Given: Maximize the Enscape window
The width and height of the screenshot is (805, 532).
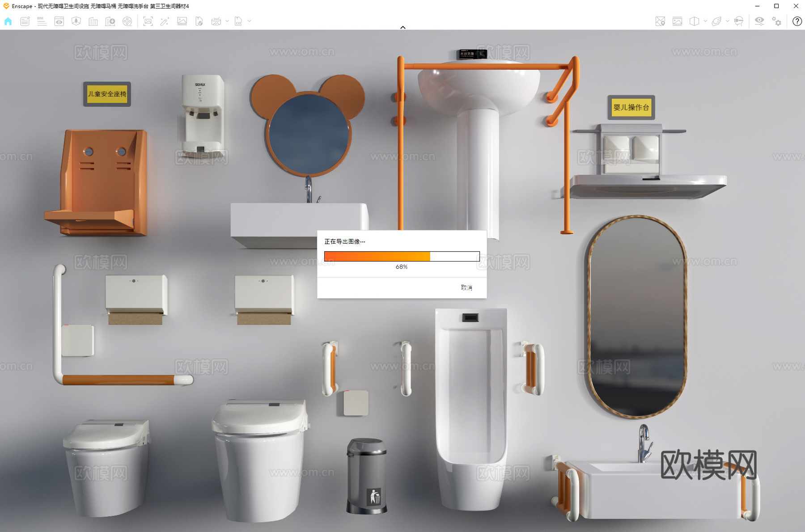Looking at the screenshot, I should pos(776,6).
